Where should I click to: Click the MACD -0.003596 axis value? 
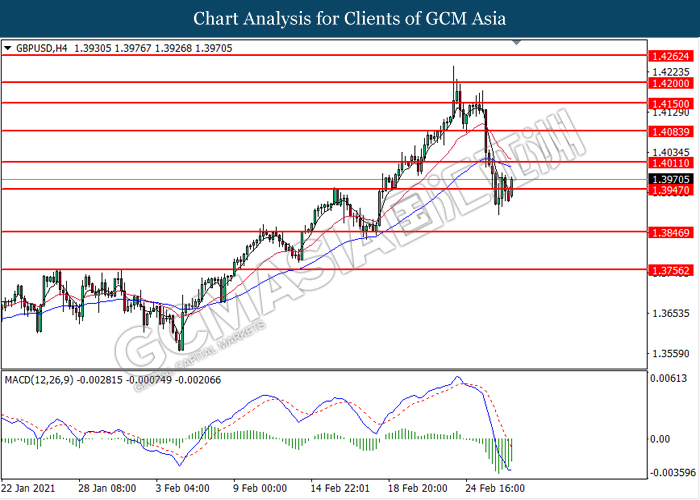point(673,472)
